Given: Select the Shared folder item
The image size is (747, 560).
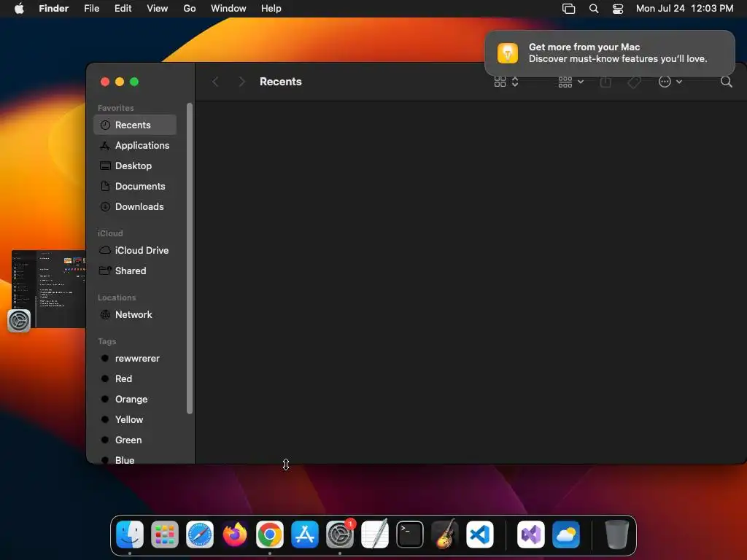Looking at the screenshot, I should (x=135, y=271).
